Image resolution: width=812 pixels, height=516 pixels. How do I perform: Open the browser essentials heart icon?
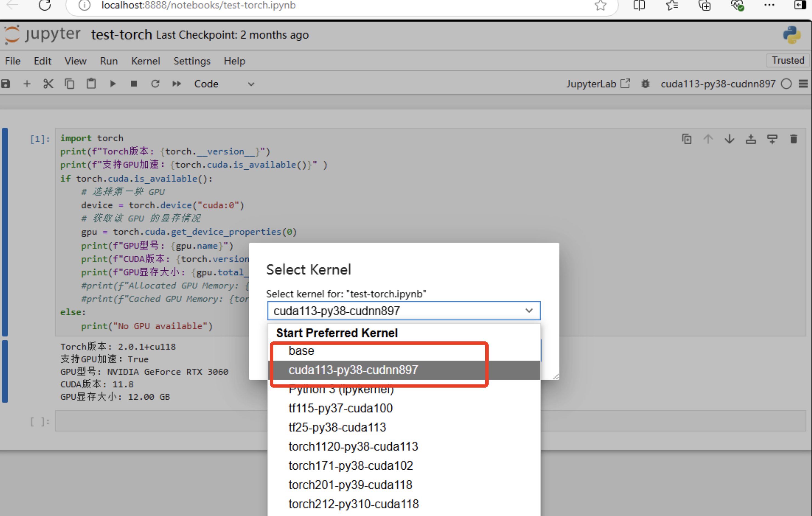[x=738, y=5]
